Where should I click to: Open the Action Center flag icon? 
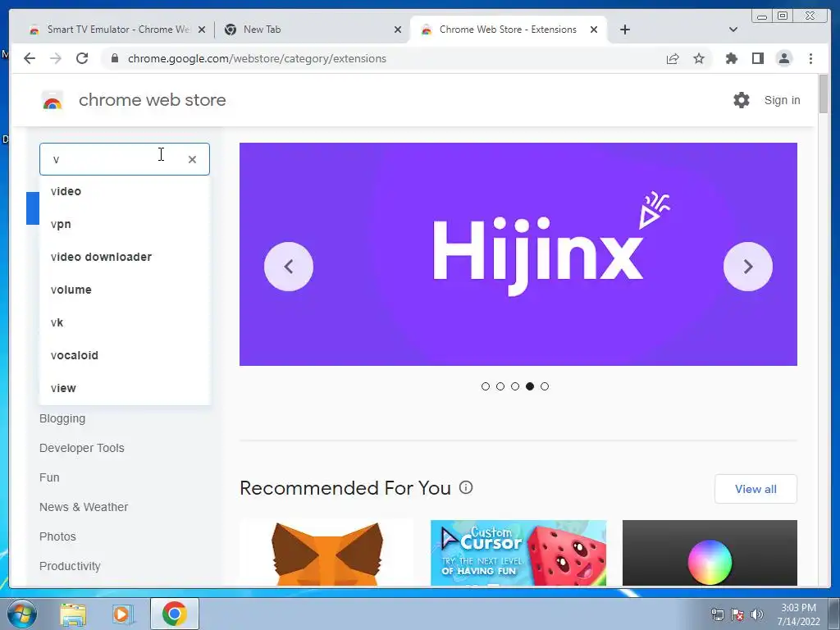tap(737, 614)
